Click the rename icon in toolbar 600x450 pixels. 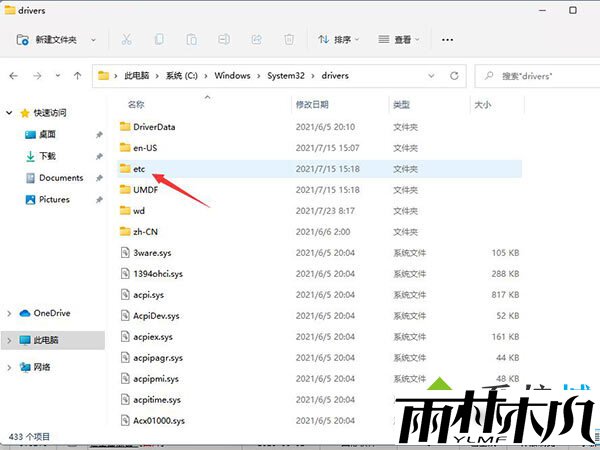[x=224, y=40]
